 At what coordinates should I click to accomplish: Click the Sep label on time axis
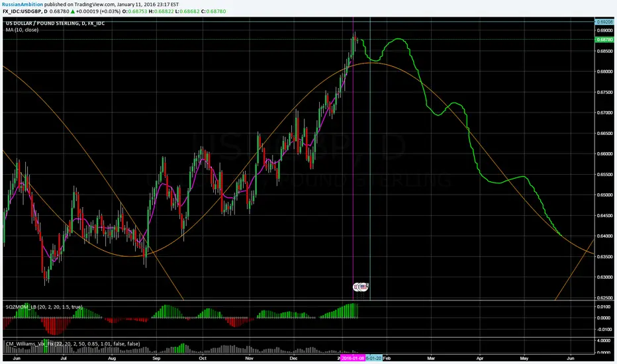tap(157, 359)
